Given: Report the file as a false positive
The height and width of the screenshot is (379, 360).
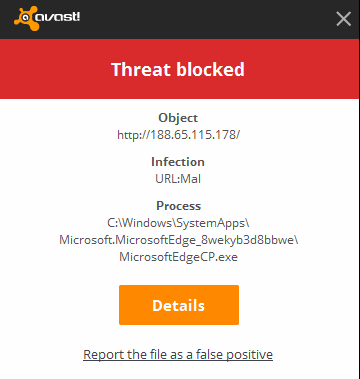Looking at the screenshot, I should 178,354.
